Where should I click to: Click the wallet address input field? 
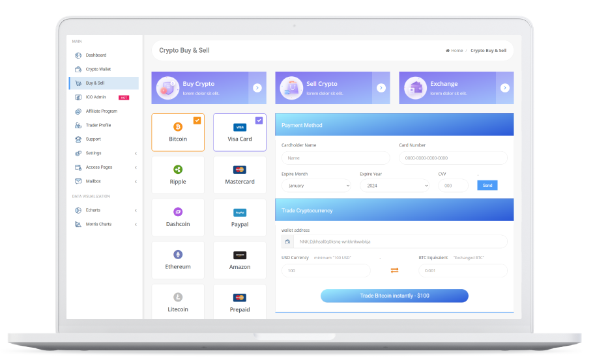(400, 242)
